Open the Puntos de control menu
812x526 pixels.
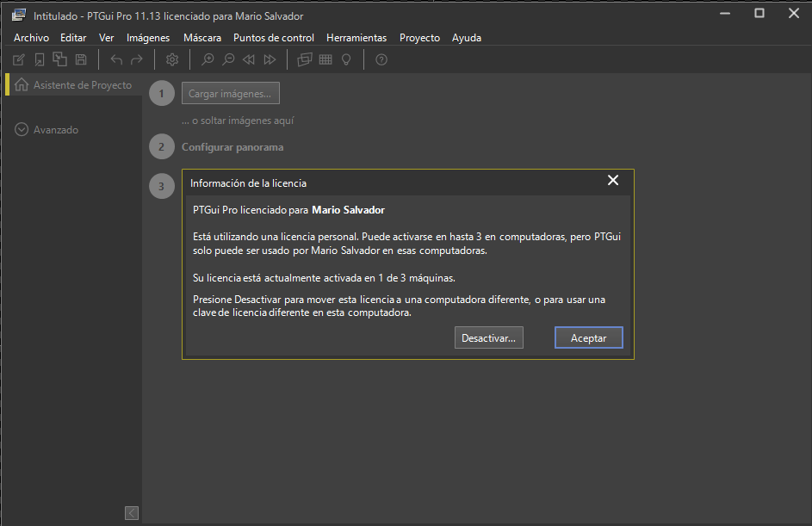pyautogui.click(x=274, y=38)
